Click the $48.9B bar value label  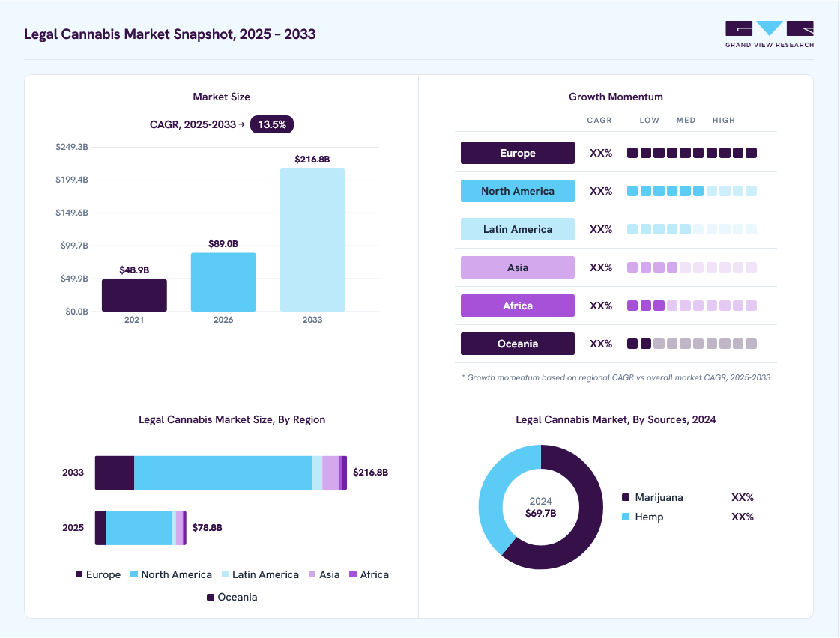pos(134,270)
